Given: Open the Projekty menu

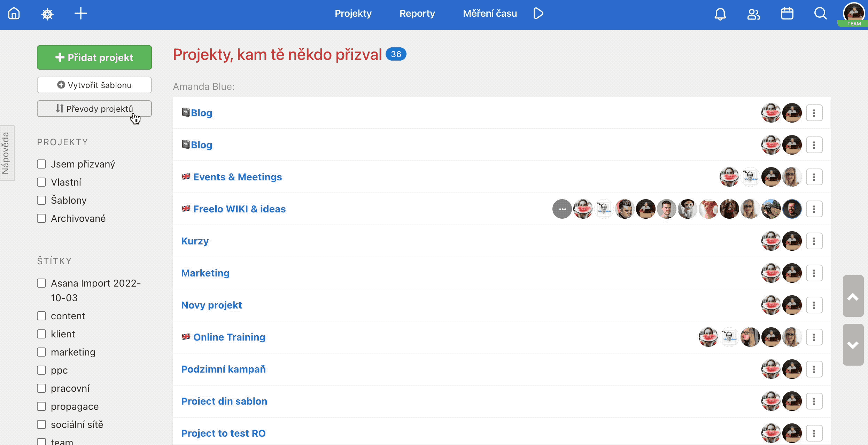Looking at the screenshot, I should tap(353, 13).
